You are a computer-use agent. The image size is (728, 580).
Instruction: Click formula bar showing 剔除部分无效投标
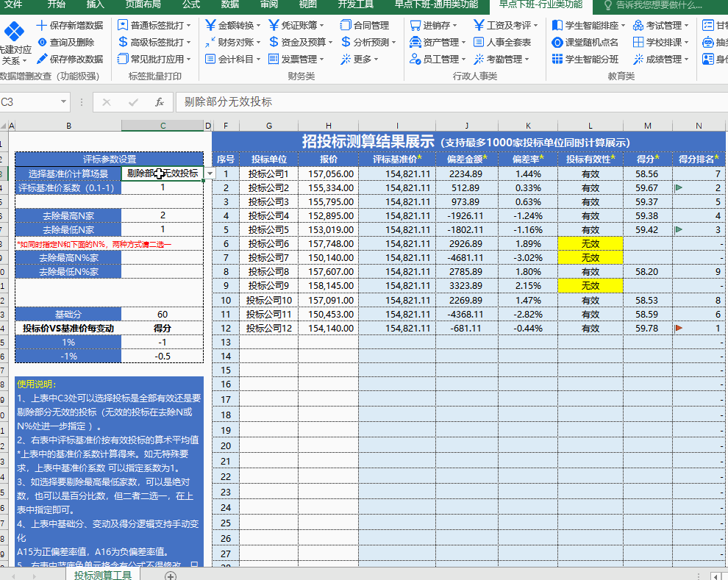pyautogui.click(x=452, y=101)
